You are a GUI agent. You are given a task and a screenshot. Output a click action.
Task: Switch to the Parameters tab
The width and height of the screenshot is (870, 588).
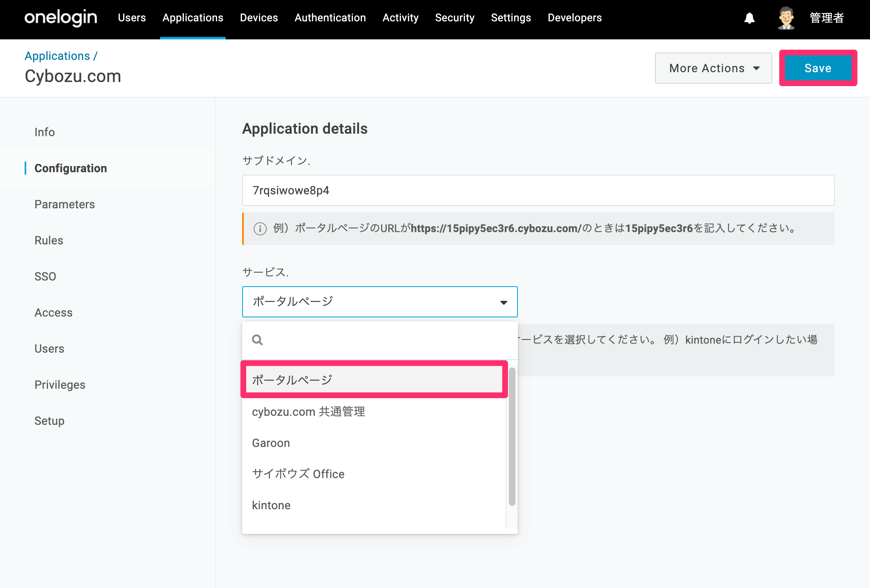coord(64,204)
